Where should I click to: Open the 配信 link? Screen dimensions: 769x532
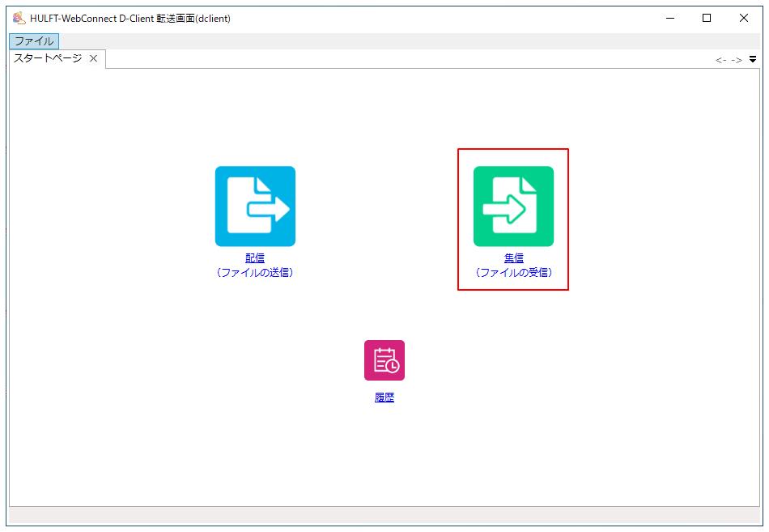coord(255,257)
